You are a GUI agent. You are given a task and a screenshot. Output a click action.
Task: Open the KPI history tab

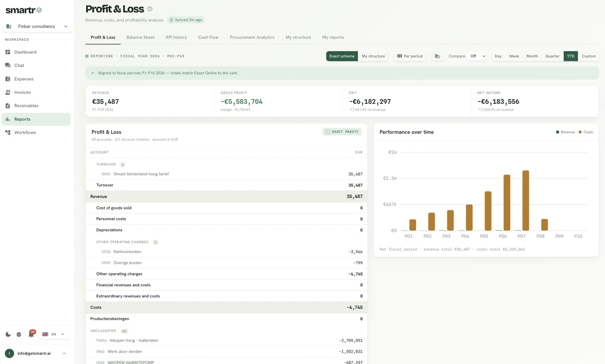pyautogui.click(x=176, y=37)
